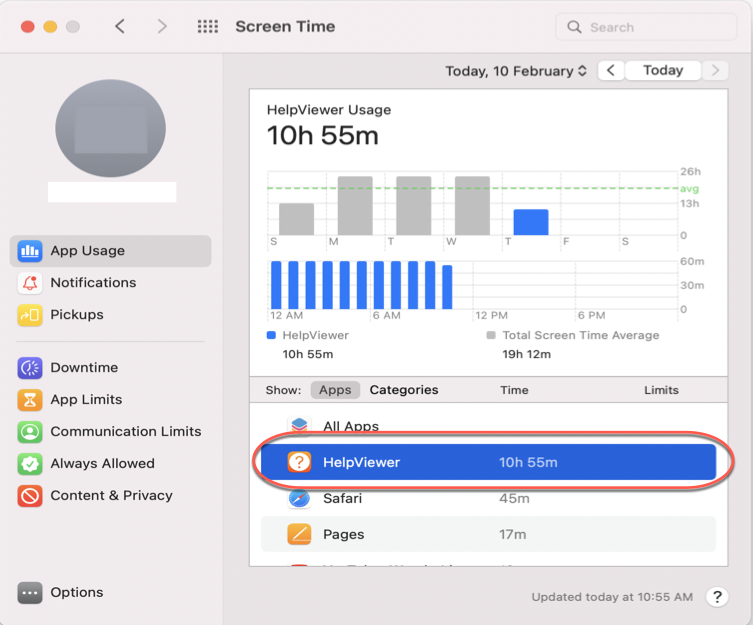This screenshot has height=625, width=753.
Task: Click the Pages app icon
Action: pos(299,534)
